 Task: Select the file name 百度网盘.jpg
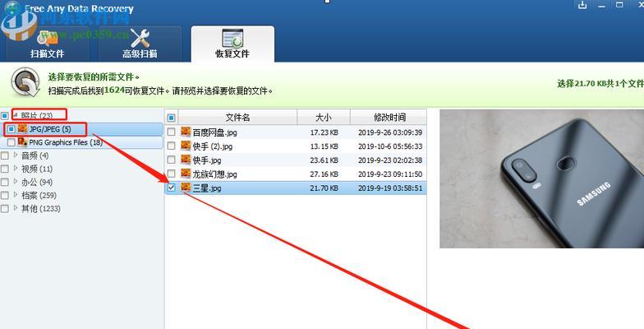[215, 132]
